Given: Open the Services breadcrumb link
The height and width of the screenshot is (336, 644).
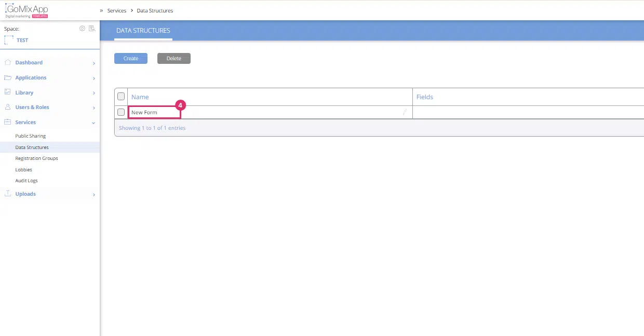Looking at the screenshot, I should pyautogui.click(x=116, y=10).
